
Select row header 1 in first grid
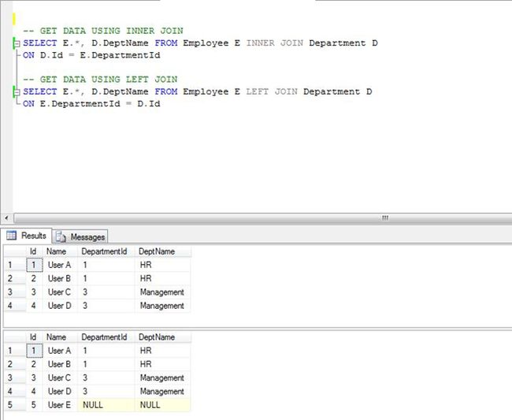click(15, 265)
